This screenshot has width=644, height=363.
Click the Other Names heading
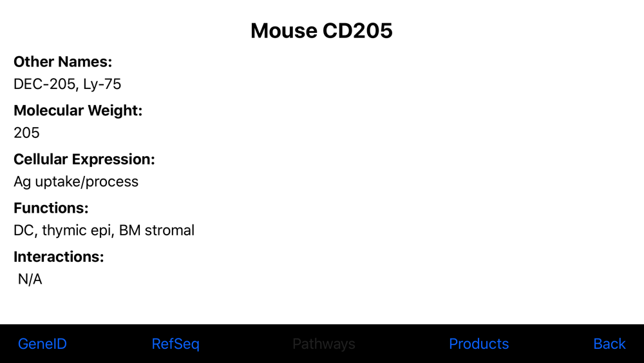pyautogui.click(x=63, y=62)
